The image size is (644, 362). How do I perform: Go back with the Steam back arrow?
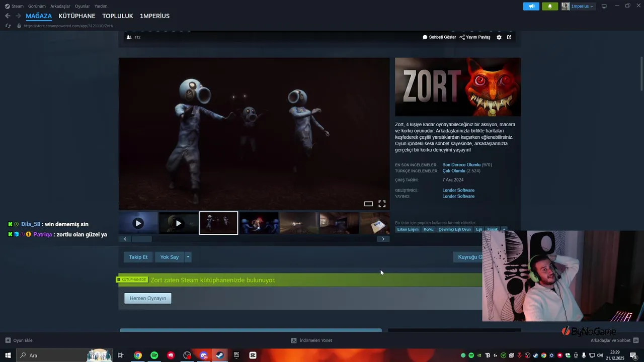pyautogui.click(x=8, y=16)
